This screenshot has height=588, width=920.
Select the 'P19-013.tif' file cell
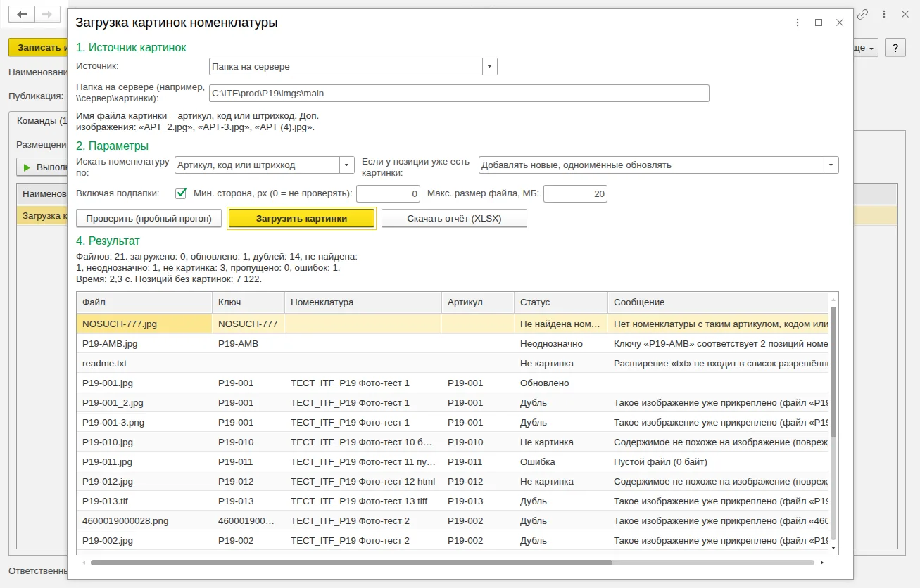coord(144,501)
